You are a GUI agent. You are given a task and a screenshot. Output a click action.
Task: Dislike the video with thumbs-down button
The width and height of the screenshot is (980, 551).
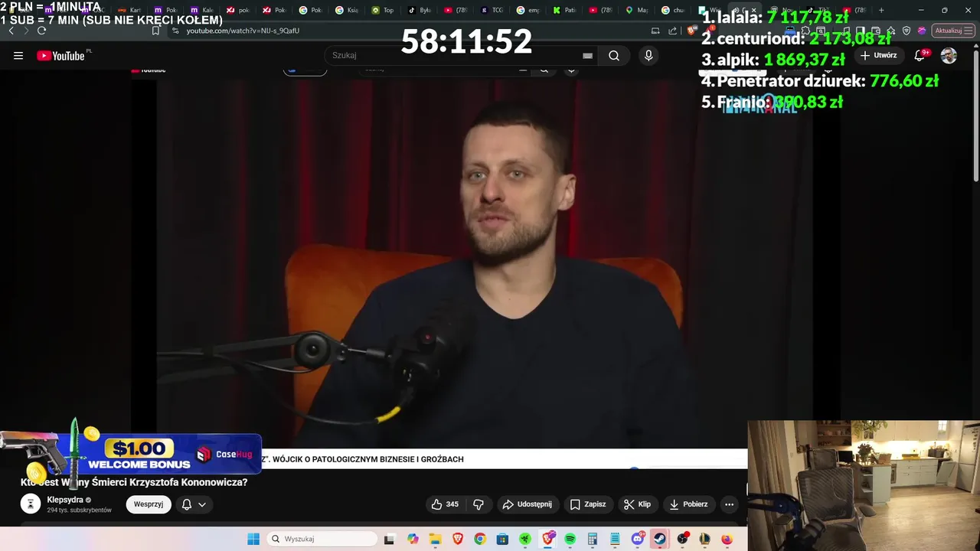[479, 504]
